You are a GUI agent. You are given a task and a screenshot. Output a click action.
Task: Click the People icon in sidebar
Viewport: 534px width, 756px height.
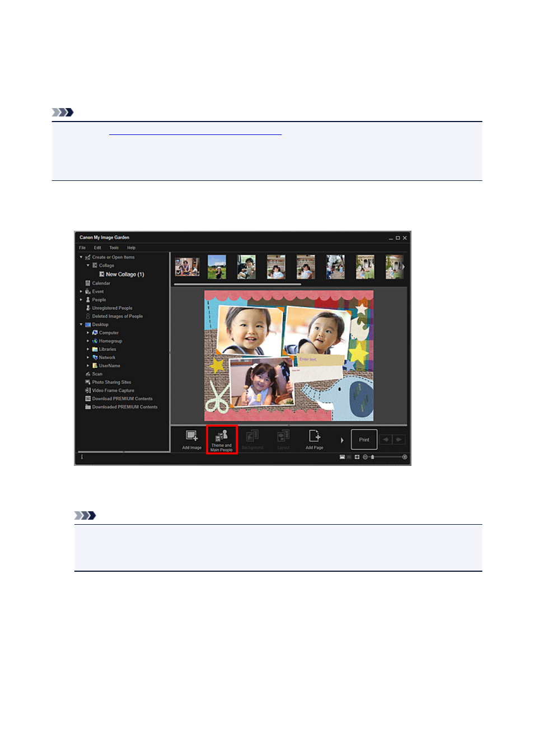click(x=88, y=300)
